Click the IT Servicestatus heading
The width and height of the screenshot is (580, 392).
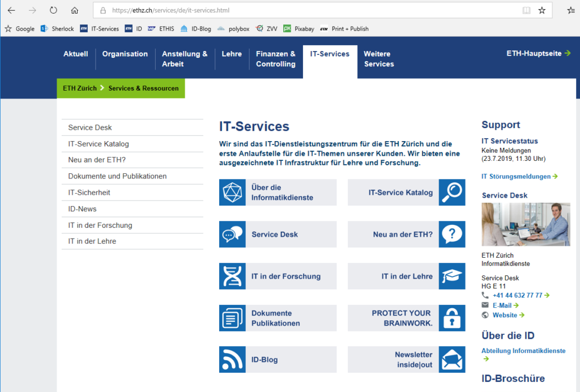(510, 141)
